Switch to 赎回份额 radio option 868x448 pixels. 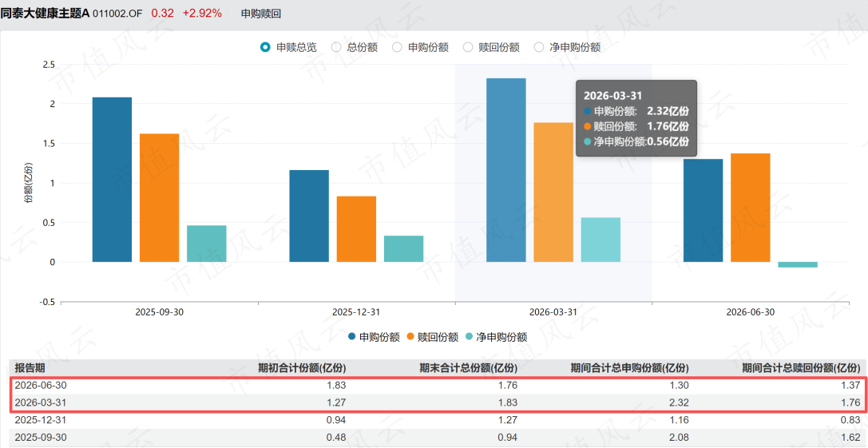(x=468, y=47)
